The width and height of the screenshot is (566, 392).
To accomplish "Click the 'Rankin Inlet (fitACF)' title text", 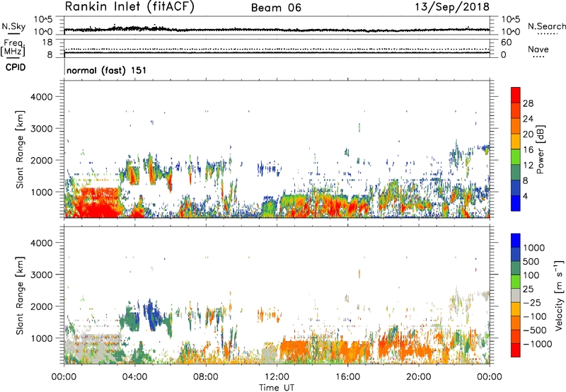I will (129, 7).
